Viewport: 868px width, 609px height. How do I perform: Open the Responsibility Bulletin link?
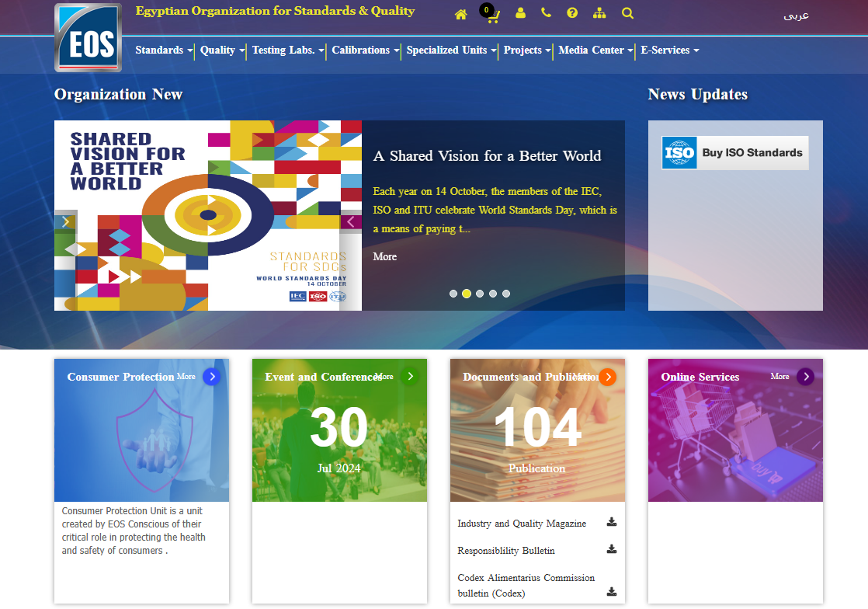(x=506, y=551)
